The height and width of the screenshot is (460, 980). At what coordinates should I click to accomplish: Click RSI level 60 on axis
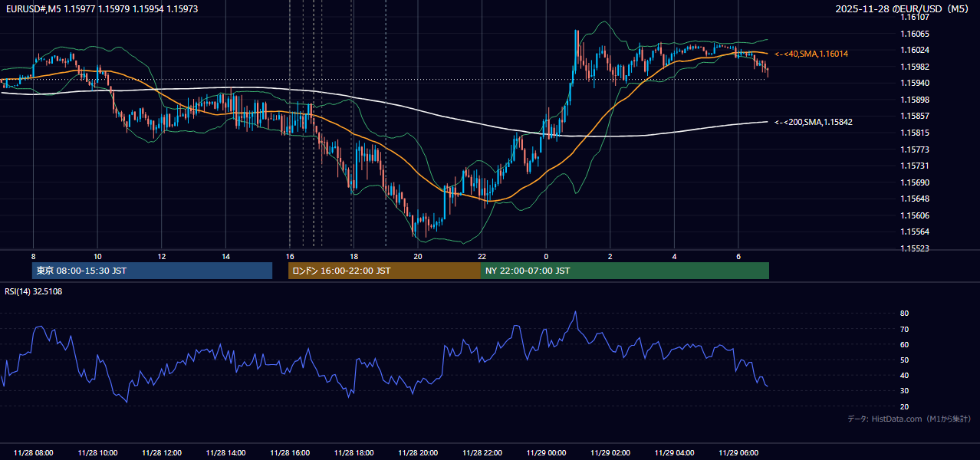pos(905,344)
